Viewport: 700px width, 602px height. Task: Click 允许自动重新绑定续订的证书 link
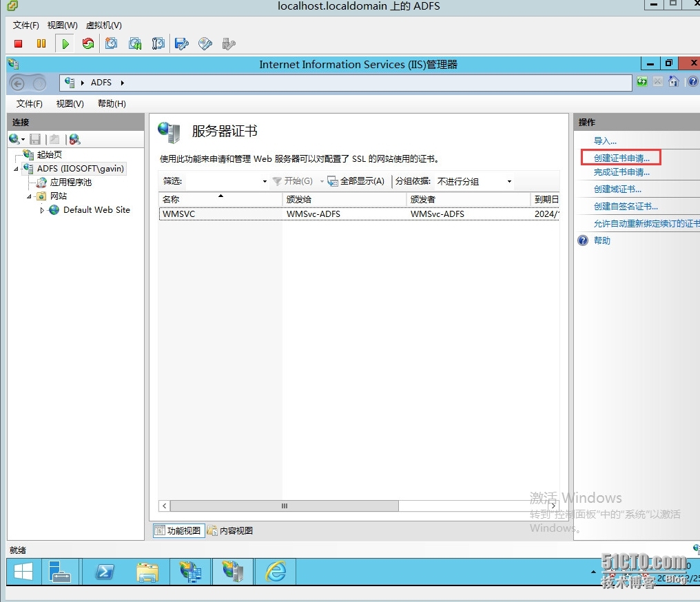(x=646, y=224)
